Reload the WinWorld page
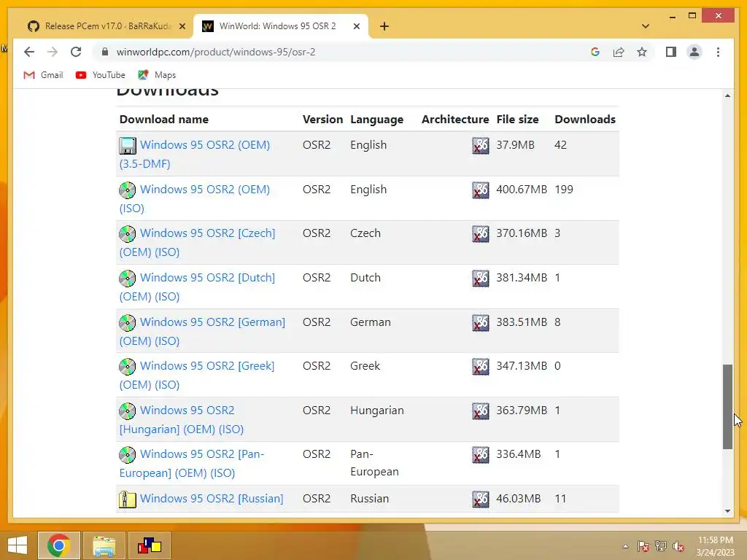Viewport: 747px width, 560px height. click(x=76, y=52)
